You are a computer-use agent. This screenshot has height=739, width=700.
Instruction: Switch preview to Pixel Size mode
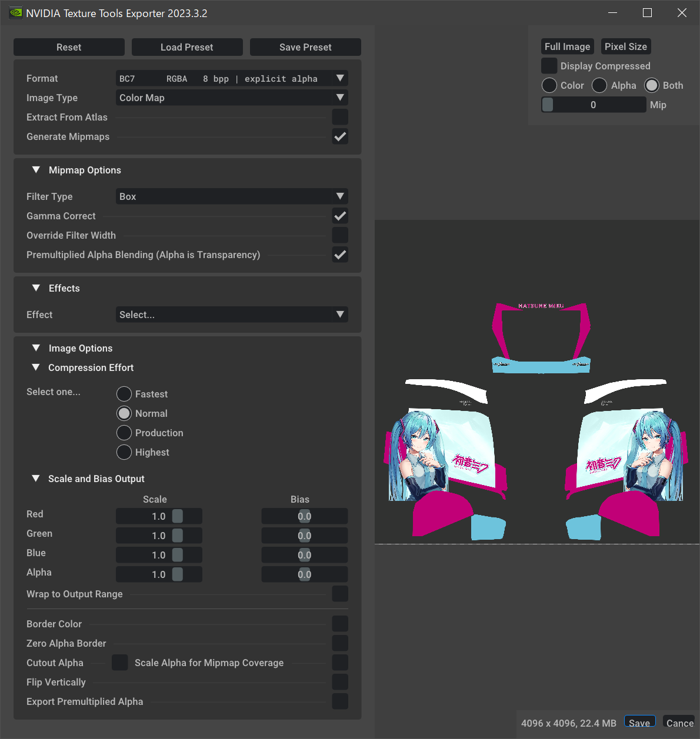626,46
